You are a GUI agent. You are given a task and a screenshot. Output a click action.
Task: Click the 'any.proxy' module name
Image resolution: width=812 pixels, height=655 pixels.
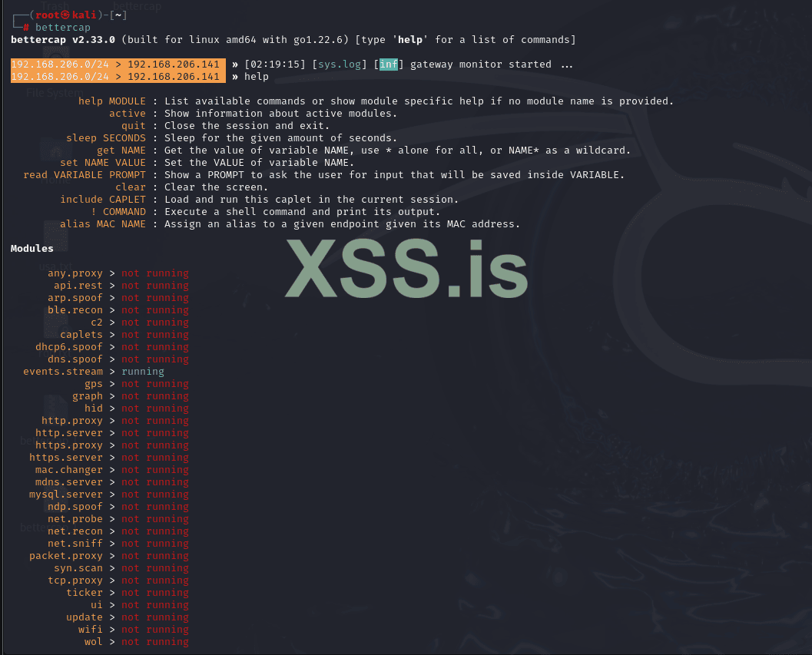pyautogui.click(x=75, y=273)
